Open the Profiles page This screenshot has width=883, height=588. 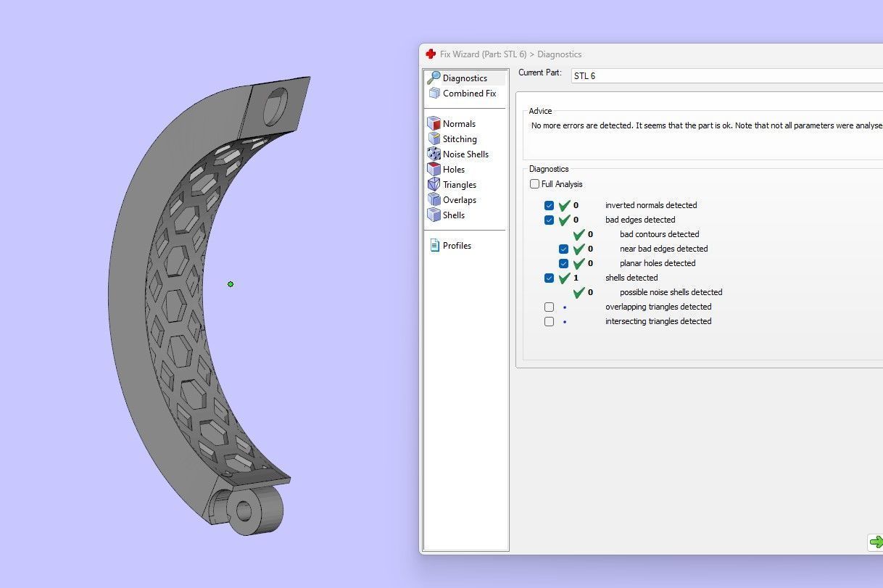pos(457,245)
